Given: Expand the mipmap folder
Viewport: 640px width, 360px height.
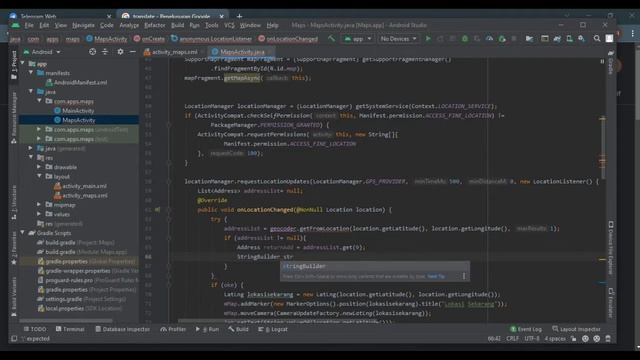Looking at the screenshot, I should click(x=39, y=204).
